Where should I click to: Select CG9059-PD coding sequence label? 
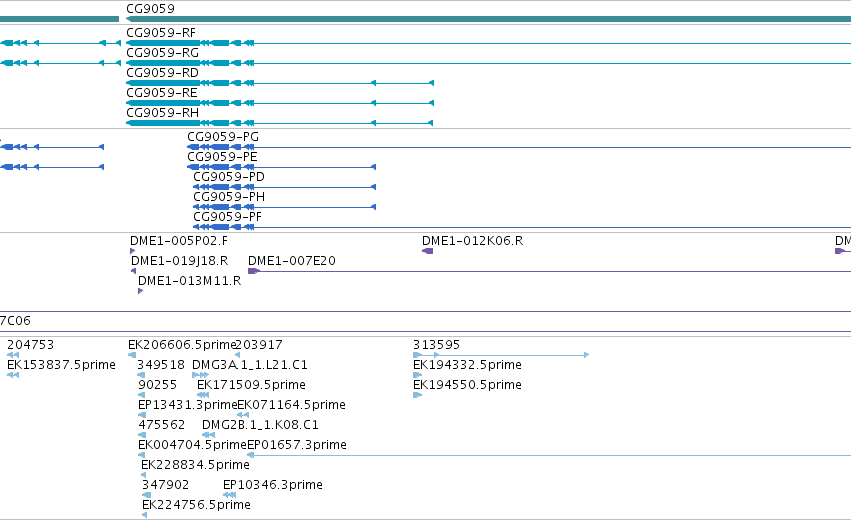tap(229, 177)
